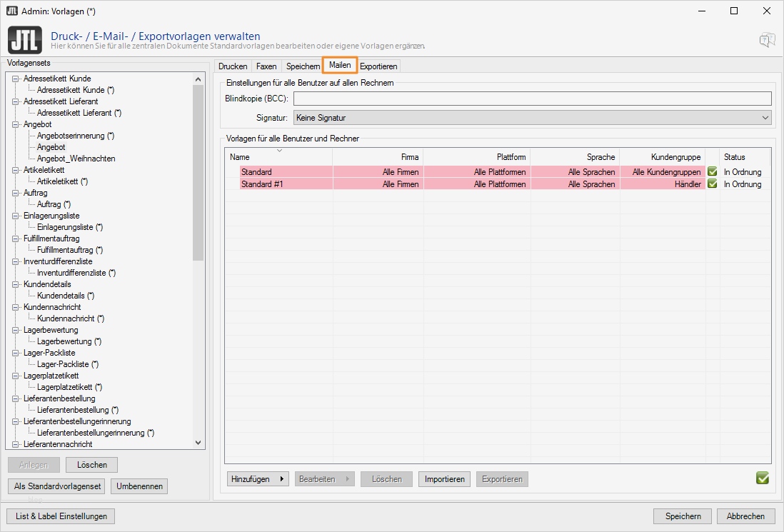
Task: Sort by the Firma column header
Action: click(x=378, y=157)
